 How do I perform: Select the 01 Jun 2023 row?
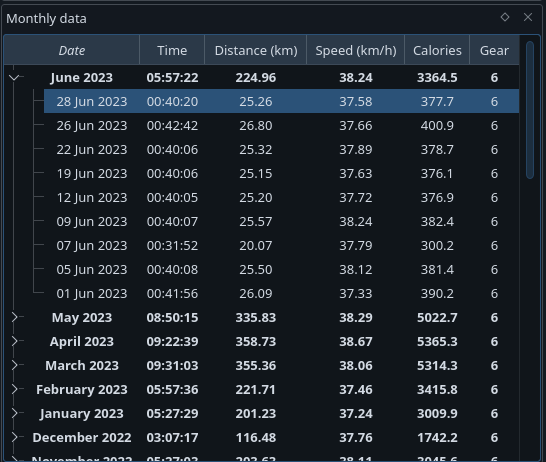click(281, 293)
